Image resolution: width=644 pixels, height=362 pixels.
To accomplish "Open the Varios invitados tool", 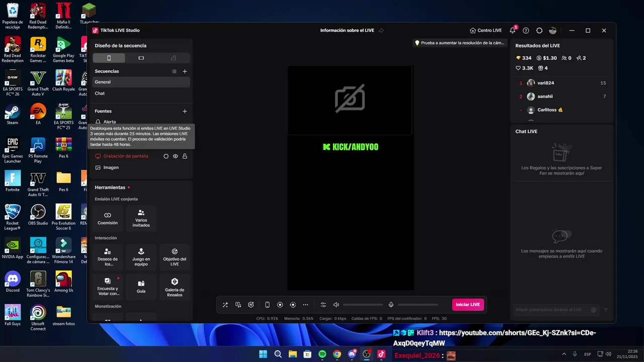I will coord(141,218).
